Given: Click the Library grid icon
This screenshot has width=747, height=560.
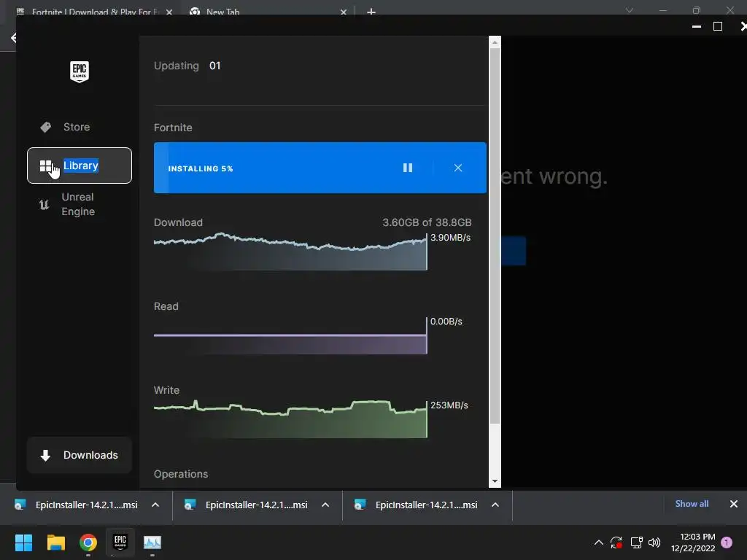Looking at the screenshot, I should click(46, 166).
